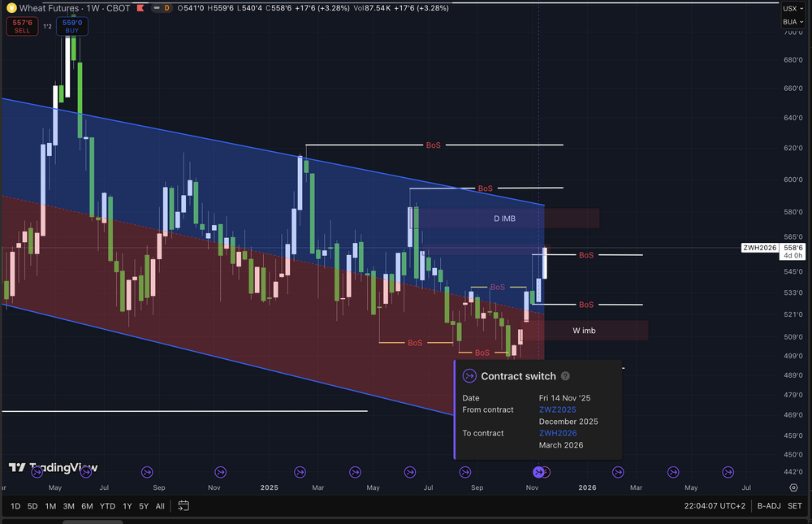
Task: Select the 1Y time range
Action: [x=127, y=506]
